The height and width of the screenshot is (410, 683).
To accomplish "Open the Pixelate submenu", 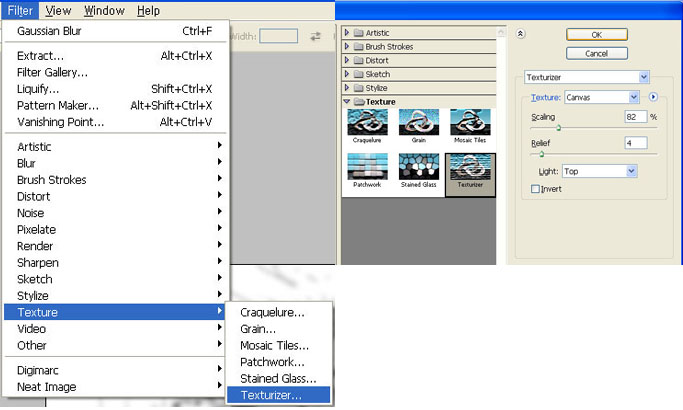I will click(x=115, y=229).
